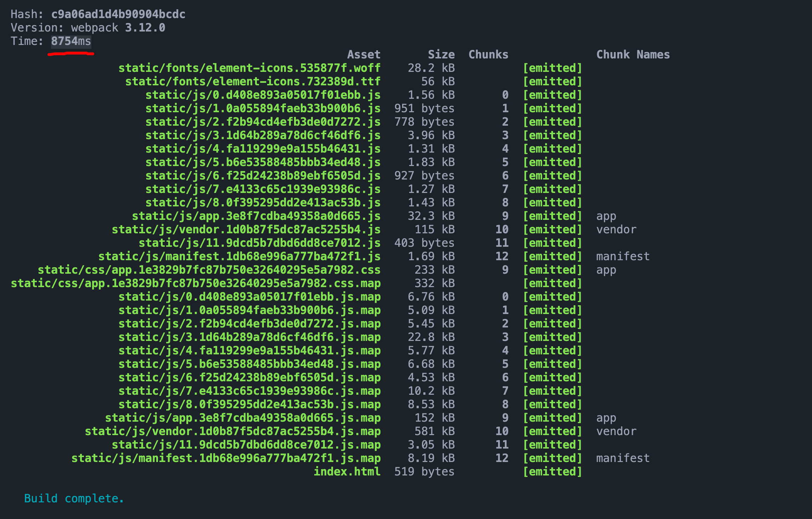Click webpack version 3.12.0 text
Image resolution: width=812 pixels, height=519 pixels.
point(118,28)
